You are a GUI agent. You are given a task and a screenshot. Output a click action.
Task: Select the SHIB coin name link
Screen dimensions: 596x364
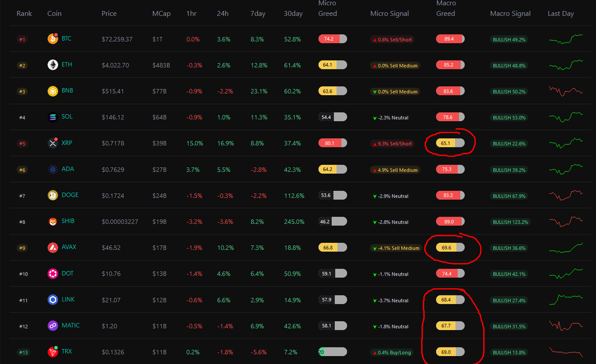(x=68, y=221)
